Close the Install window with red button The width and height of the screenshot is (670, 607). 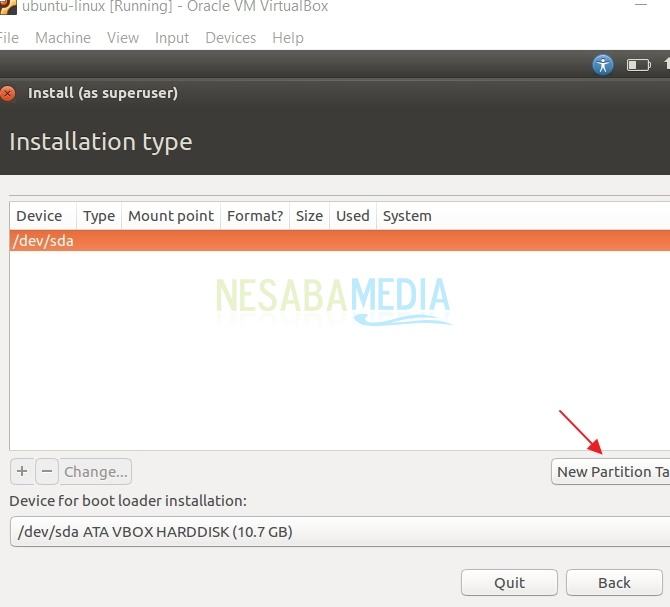click(7, 93)
